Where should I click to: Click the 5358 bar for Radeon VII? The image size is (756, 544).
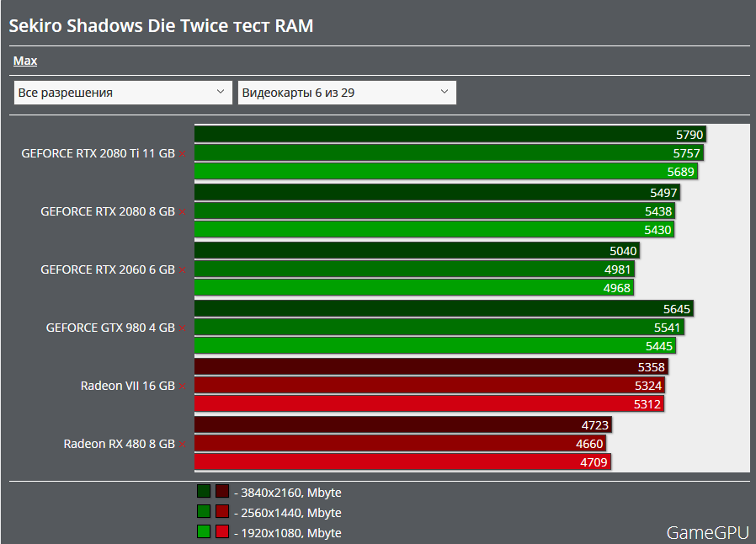432,367
